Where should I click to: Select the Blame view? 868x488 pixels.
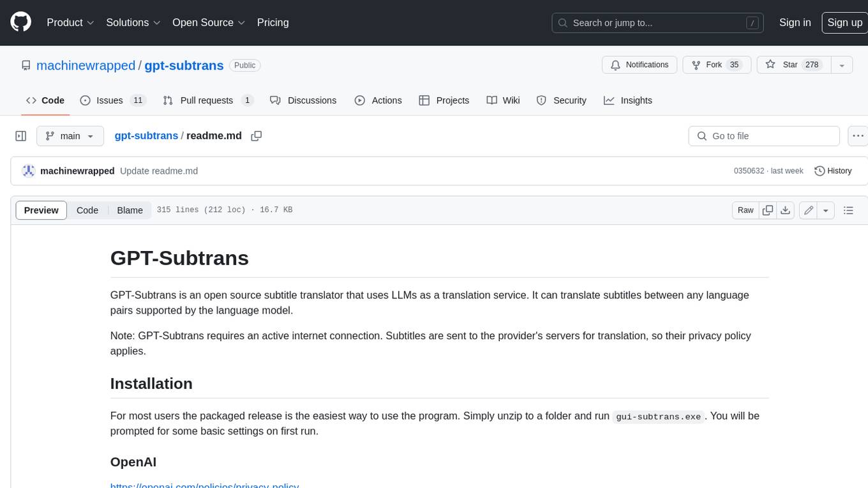click(x=130, y=210)
